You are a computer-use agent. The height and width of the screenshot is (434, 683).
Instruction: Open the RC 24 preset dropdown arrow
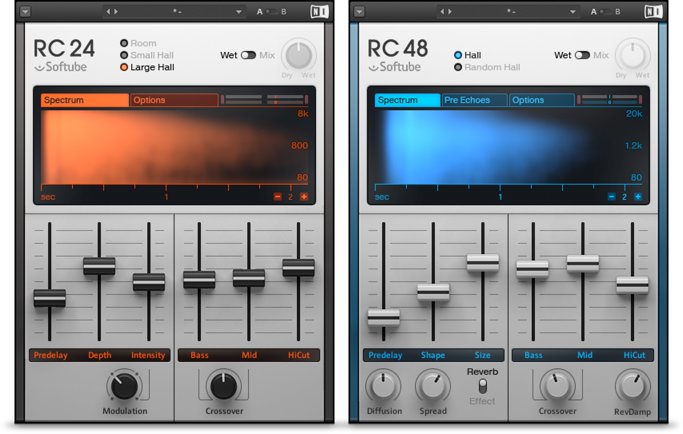pos(239,12)
